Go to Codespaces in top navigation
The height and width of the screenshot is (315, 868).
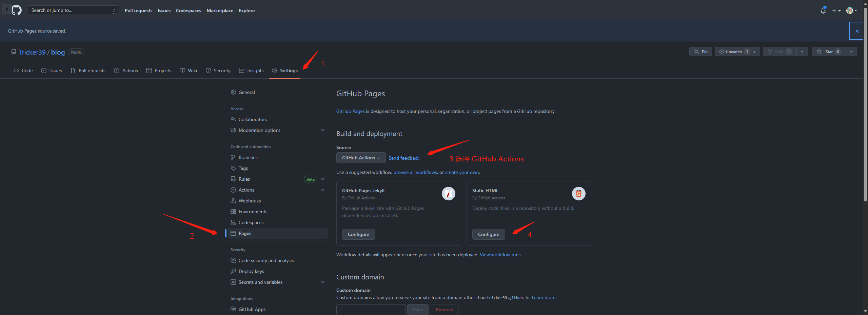click(x=189, y=11)
